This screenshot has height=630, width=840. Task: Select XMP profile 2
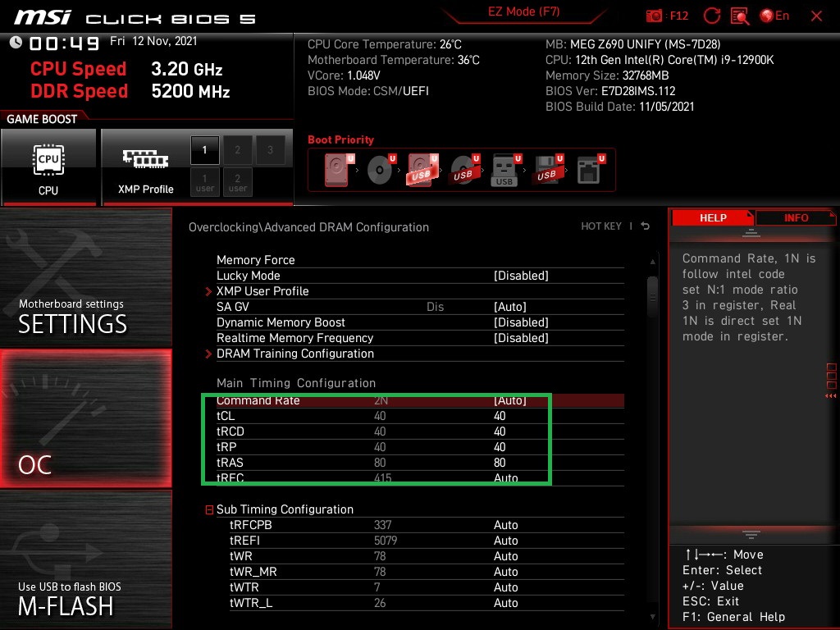point(237,150)
